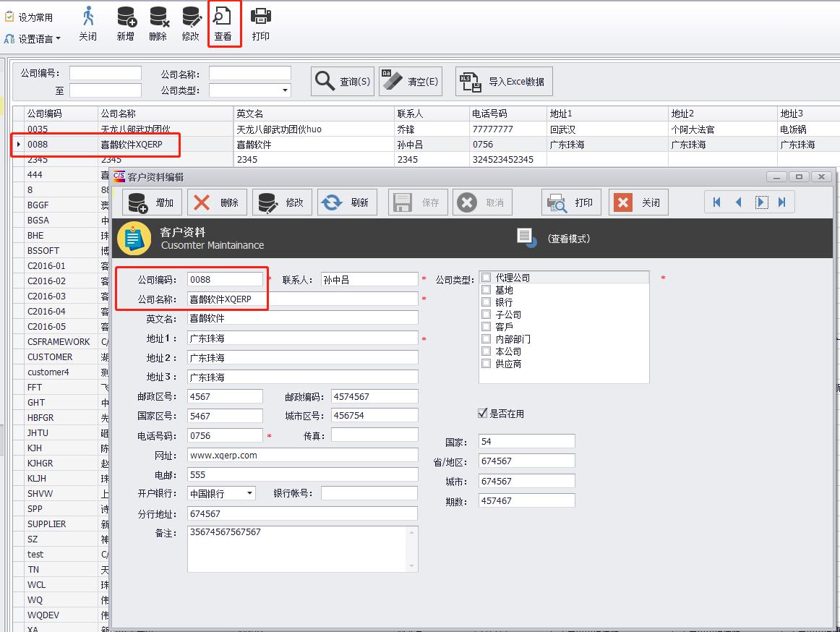Click the 增加 (Add) icon in edit dialog
This screenshot has height=632, width=840.
pos(152,202)
